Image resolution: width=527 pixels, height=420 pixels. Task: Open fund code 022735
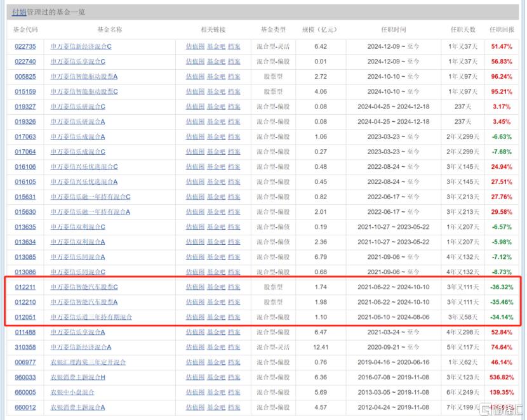coord(25,46)
